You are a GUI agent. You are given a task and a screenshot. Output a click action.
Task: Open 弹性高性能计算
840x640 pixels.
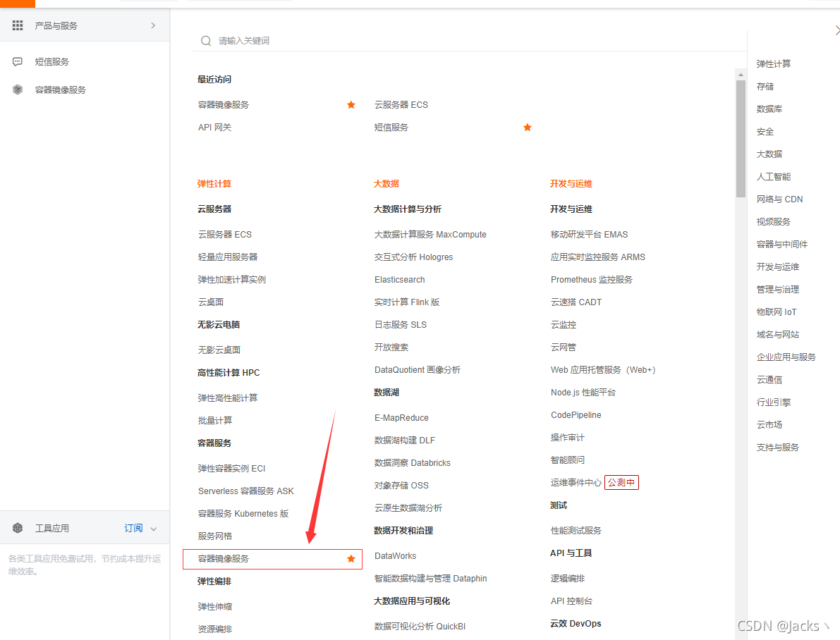(228, 398)
